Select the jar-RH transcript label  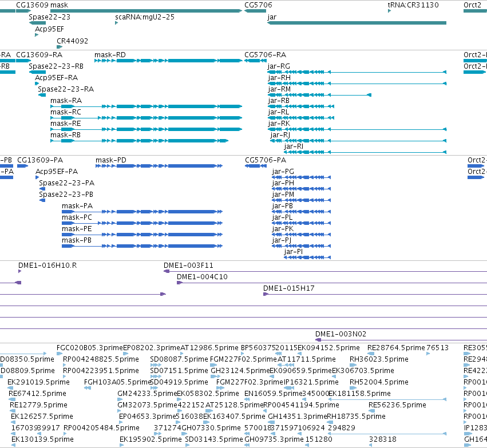[x=279, y=78]
